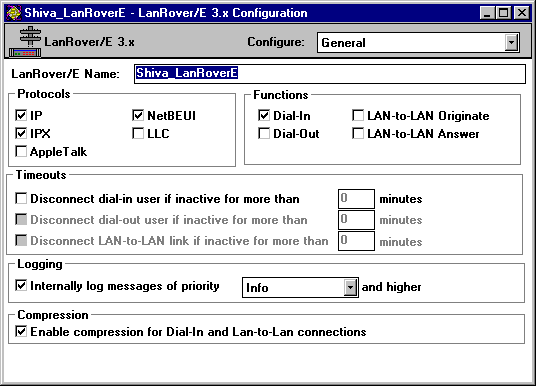Click the 'minutes' label beside dial-in timeout
536x386 pixels.
(401, 199)
